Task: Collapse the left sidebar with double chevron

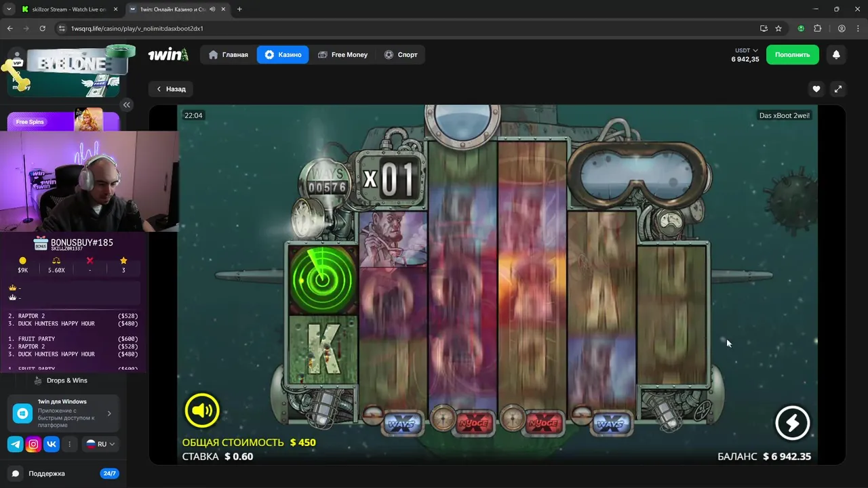Action: [127, 104]
